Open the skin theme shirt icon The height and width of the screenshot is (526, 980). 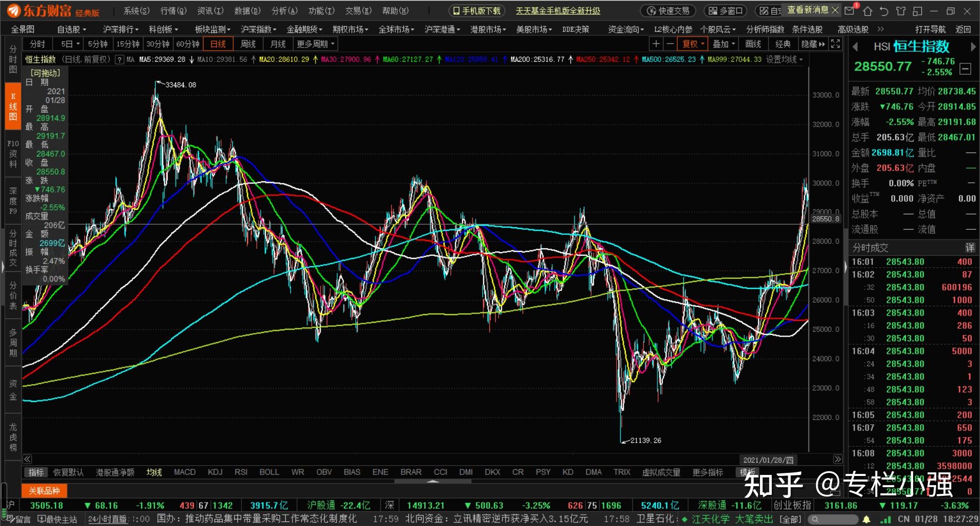pyautogui.click(x=901, y=11)
